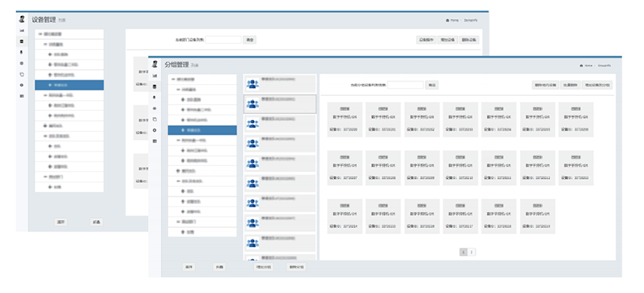This screenshot has height=293, width=644.
Task: Select device card with ID 33720214
Action: click(x=345, y=216)
